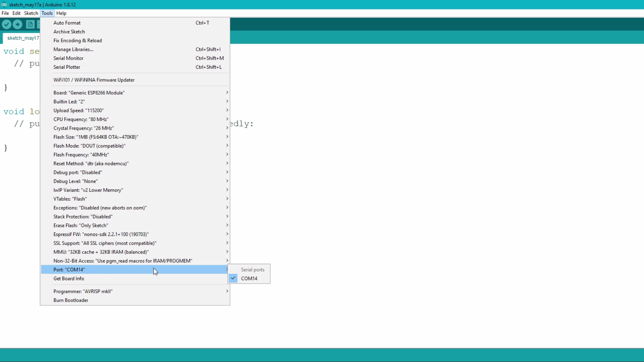Screen dimensions: 644x362
Task: Click Auto Format menu item
Action: tap(67, 23)
